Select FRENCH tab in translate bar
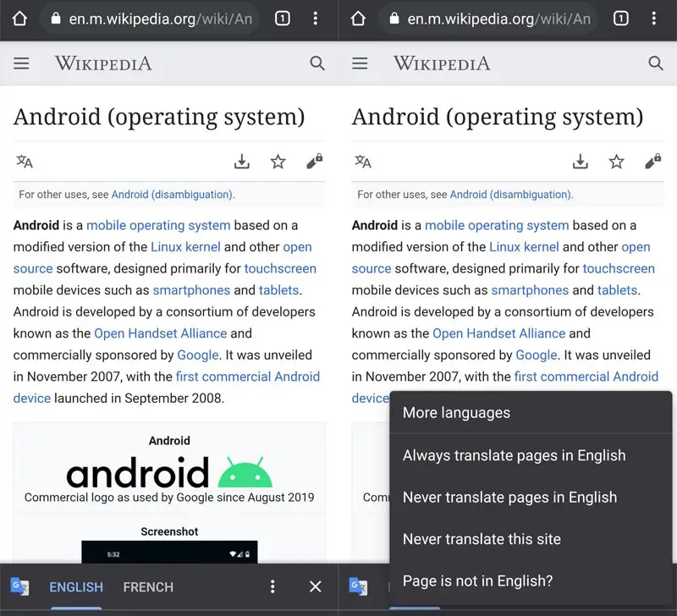The height and width of the screenshot is (616, 677). coord(148,587)
